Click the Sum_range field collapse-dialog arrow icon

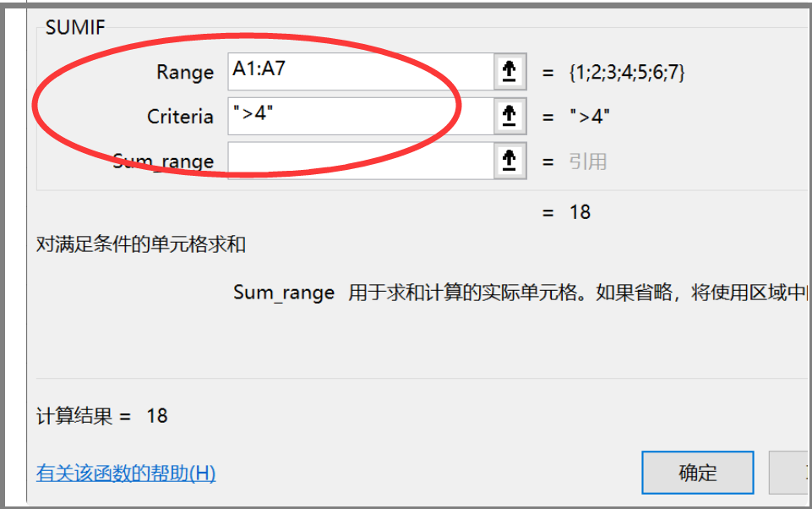point(509,161)
